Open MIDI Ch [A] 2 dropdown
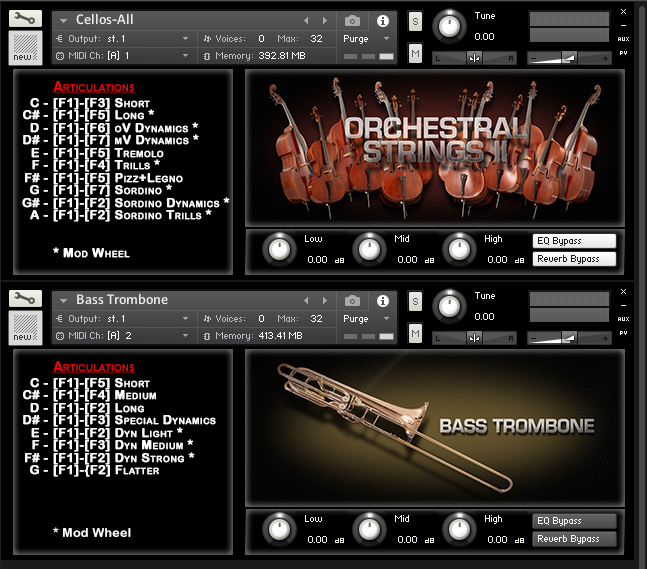Screen dimensions: 647x569 coord(185,335)
